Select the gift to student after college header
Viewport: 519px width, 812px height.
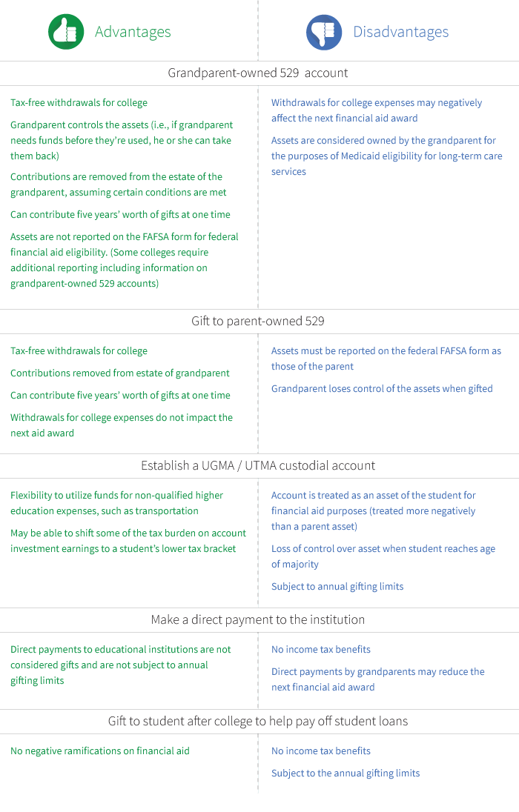tap(258, 721)
